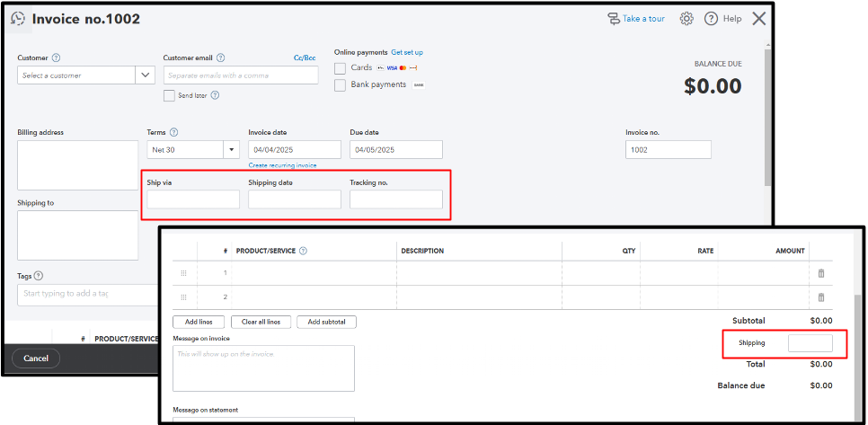The width and height of the screenshot is (868, 425).
Task: Click the Message on statement text area
Action: pos(263,421)
